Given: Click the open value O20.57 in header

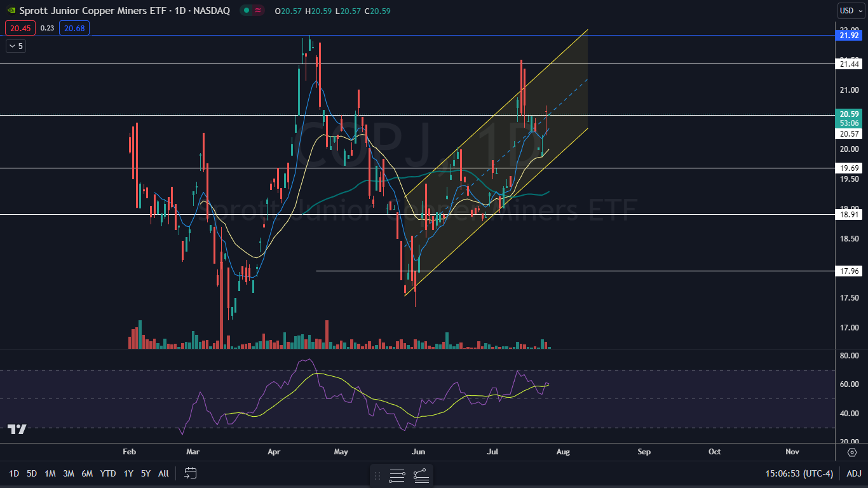Looking at the screenshot, I should 288,11.
